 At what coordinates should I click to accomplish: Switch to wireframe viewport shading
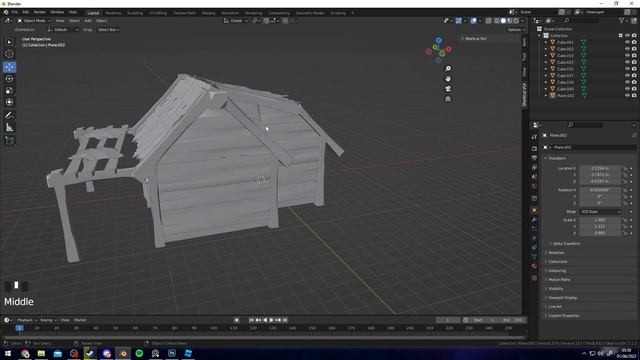coord(496,21)
